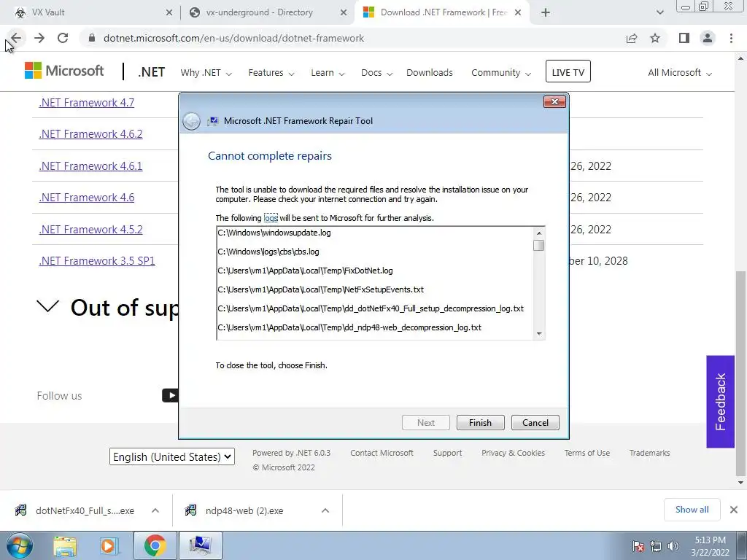This screenshot has width=747, height=560.
Task: Click the Repair Tool title icon
Action: click(212, 121)
